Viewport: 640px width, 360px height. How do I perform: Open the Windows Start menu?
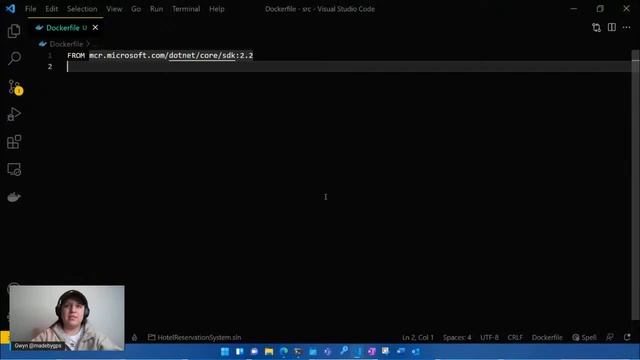(224, 351)
